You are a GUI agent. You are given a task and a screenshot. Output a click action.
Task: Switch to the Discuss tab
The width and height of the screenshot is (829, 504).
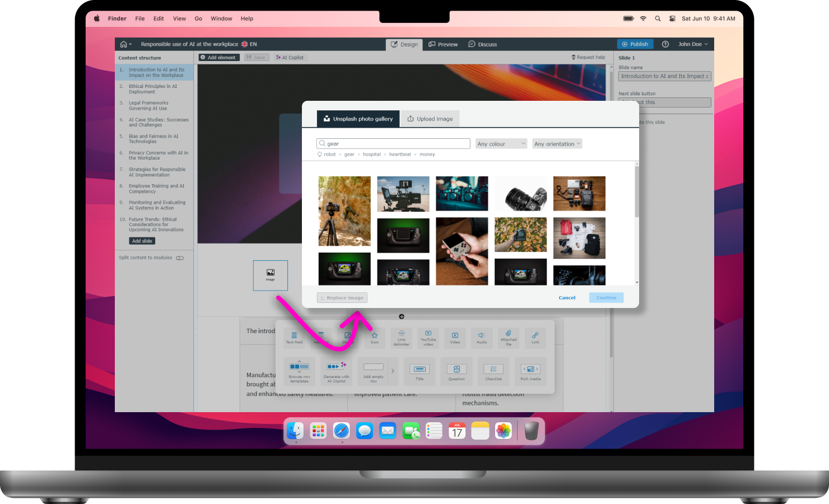[482, 44]
